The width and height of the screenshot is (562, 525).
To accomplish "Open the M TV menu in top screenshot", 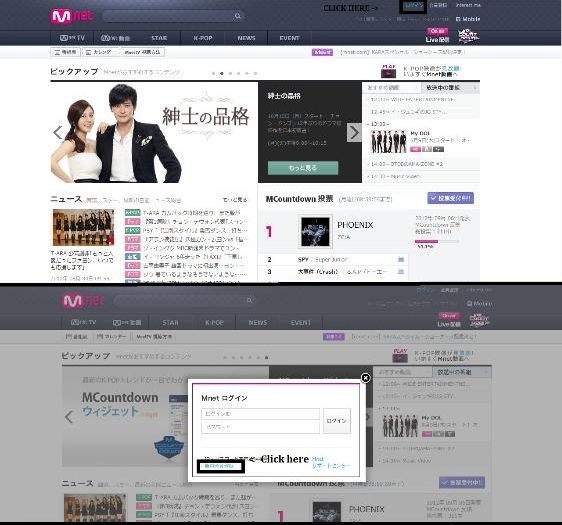I will [x=72, y=38].
